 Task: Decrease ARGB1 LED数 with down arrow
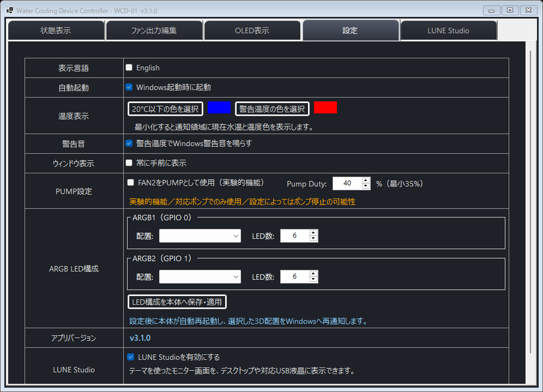[x=313, y=239]
